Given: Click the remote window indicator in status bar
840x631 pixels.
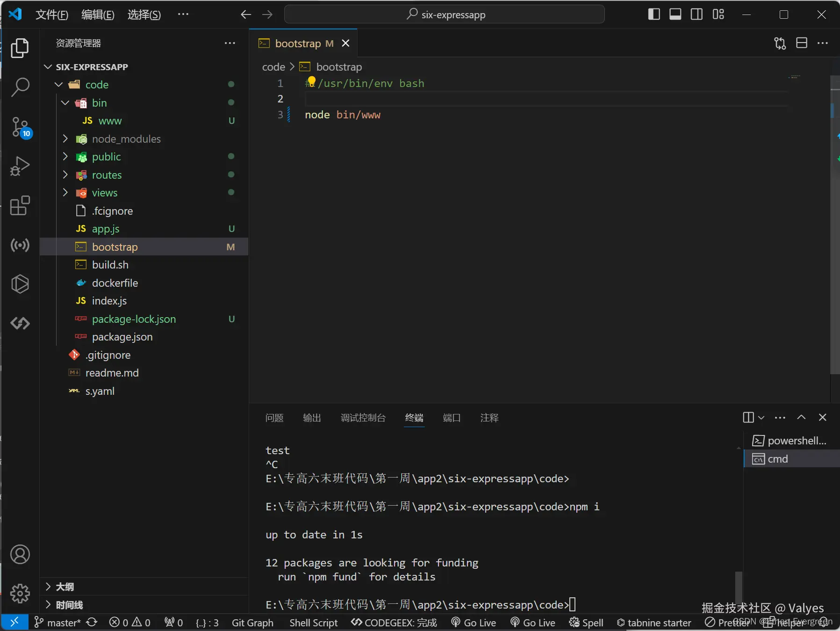Looking at the screenshot, I should (x=14, y=622).
